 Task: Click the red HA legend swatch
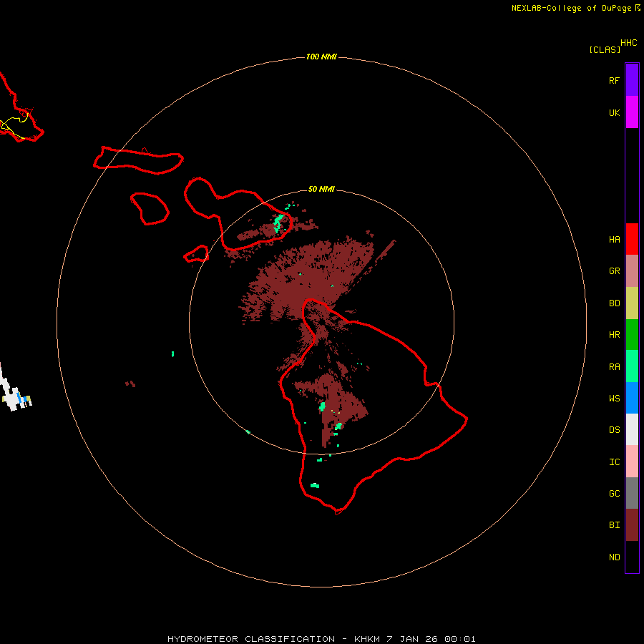click(x=632, y=239)
